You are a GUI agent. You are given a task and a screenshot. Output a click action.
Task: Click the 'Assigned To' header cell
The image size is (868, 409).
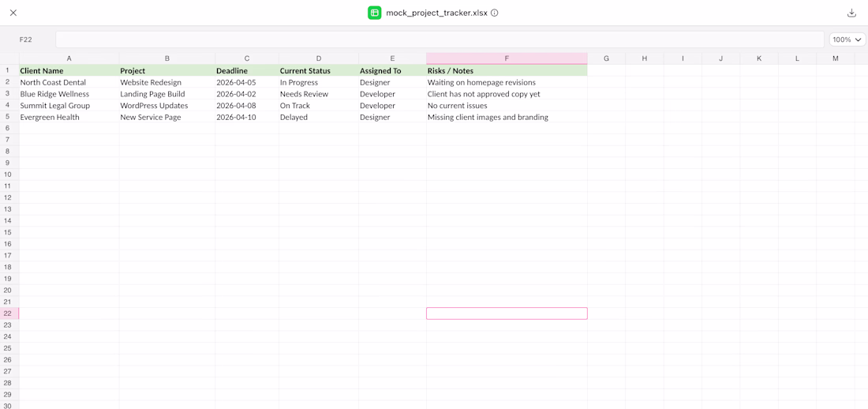(392, 70)
